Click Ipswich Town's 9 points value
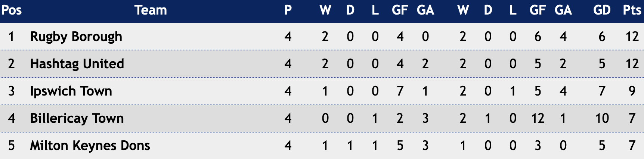Screen dimensions: 644x159 (632, 91)
